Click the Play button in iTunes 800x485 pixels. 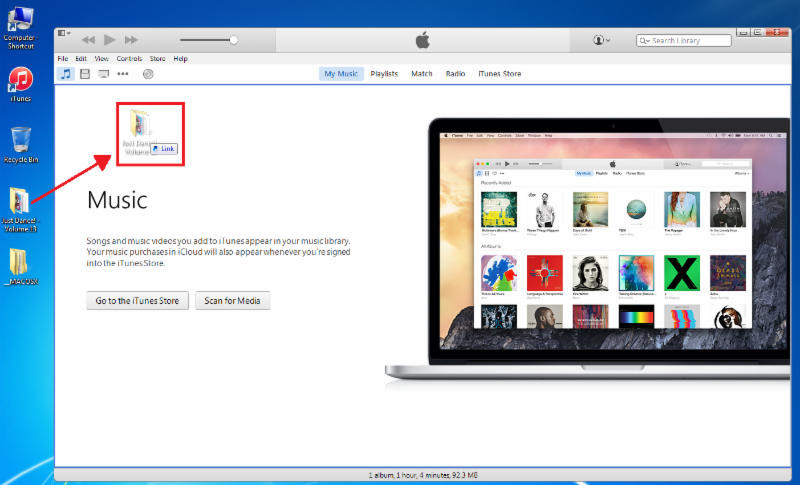coord(110,40)
